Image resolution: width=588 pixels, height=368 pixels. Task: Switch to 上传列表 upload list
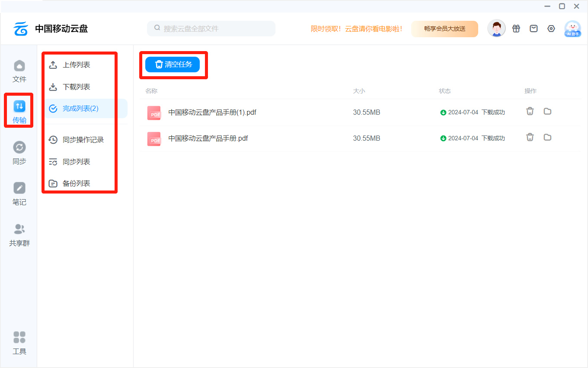[77, 65]
